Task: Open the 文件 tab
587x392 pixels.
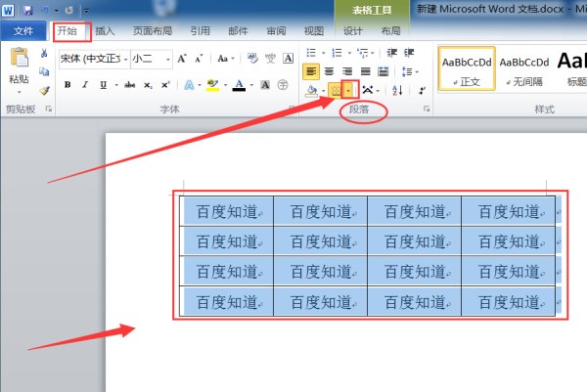Action: pyautogui.click(x=23, y=30)
